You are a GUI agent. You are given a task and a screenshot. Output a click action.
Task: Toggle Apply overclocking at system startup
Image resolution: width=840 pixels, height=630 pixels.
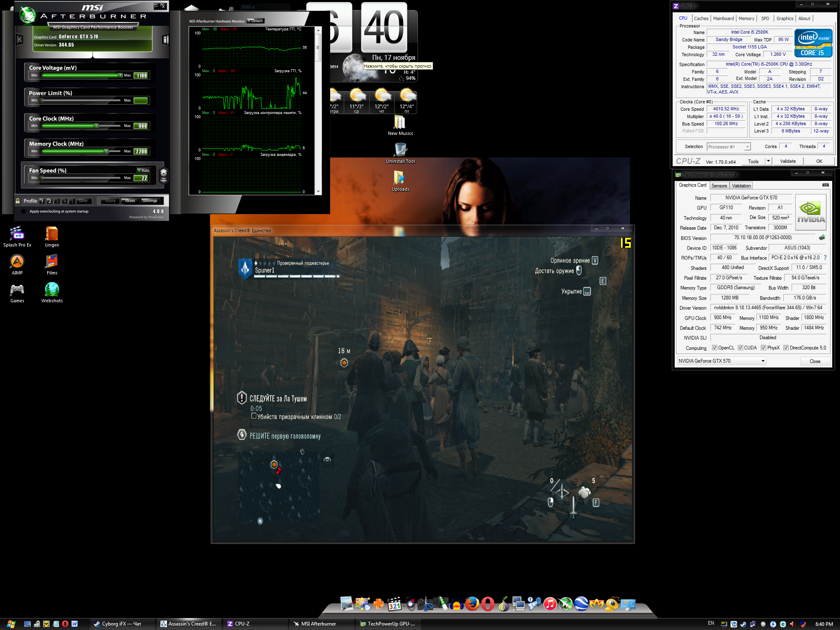(23, 212)
